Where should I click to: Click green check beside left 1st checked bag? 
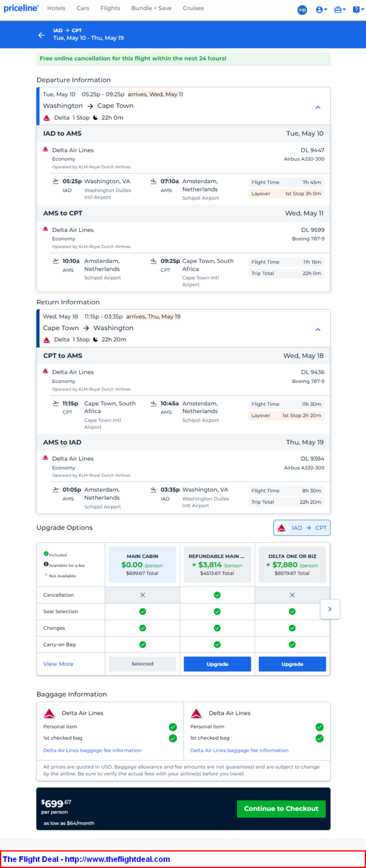tap(173, 738)
